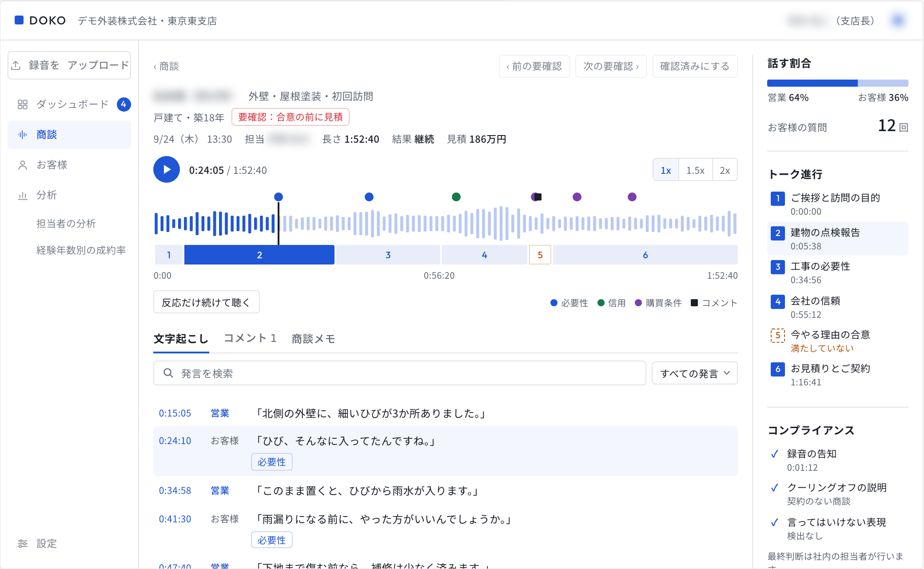This screenshot has height=569, width=924.
Task: Click segment 2 on the timeline bar
Action: coord(259,255)
